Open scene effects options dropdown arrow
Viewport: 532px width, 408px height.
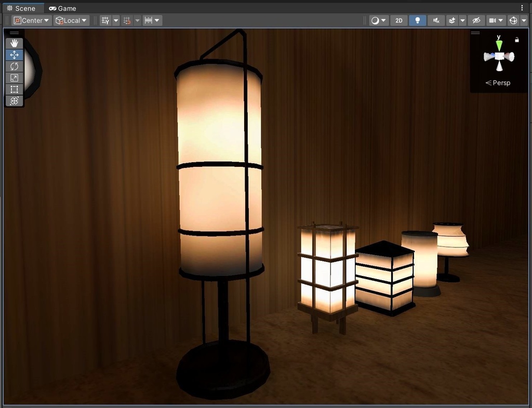(x=462, y=20)
